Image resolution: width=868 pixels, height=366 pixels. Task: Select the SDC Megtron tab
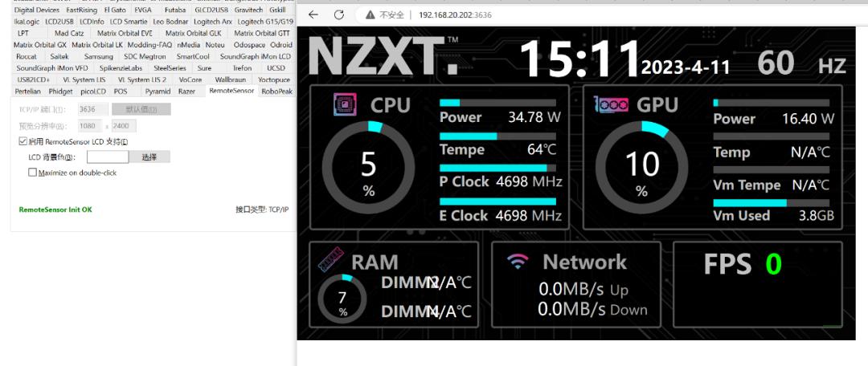[x=145, y=56]
